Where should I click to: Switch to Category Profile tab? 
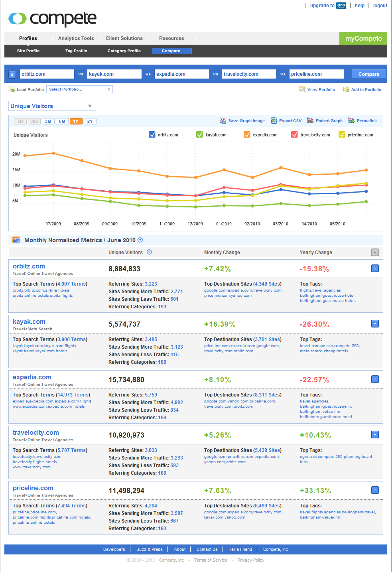[x=124, y=51]
